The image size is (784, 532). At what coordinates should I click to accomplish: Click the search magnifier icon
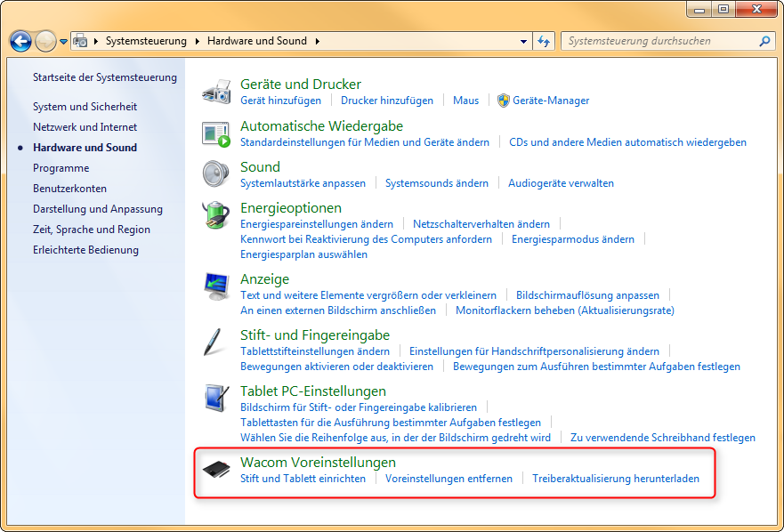point(764,41)
